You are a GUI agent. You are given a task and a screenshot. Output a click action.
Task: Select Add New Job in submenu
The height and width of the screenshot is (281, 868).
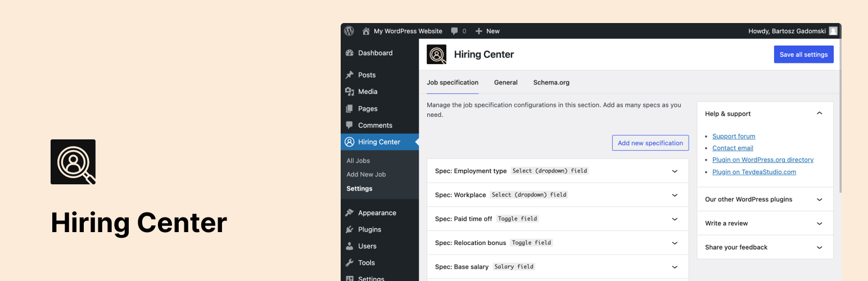[x=366, y=174]
